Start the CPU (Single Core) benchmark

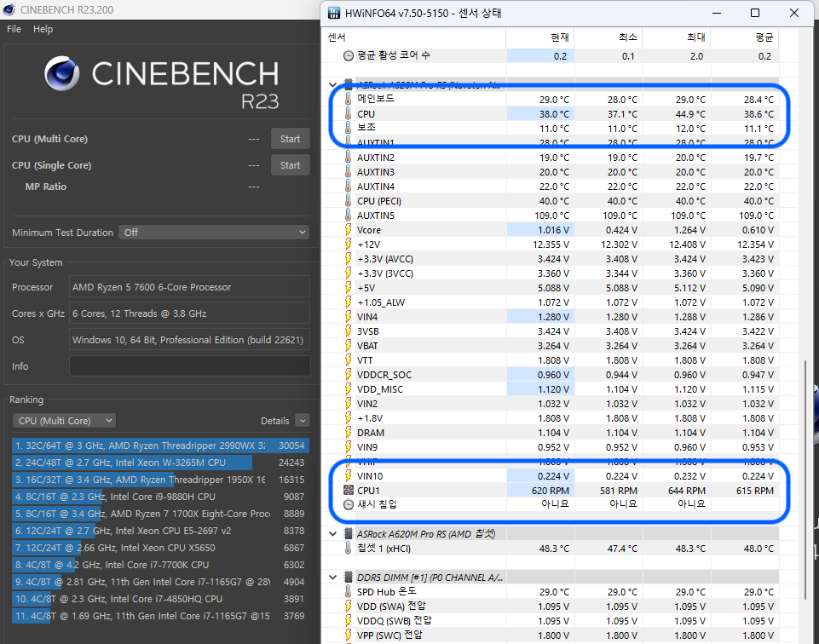pos(290,165)
